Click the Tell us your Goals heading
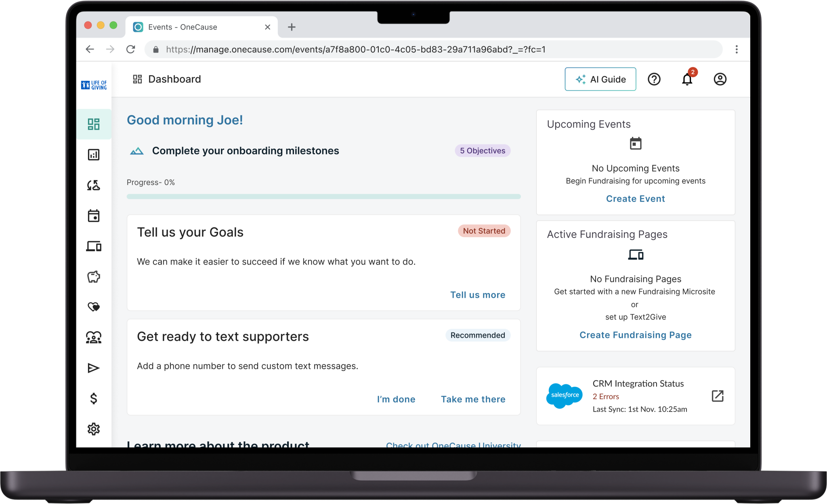Image resolution: width=827 pixels, height=504 pixels. point(190,232)
